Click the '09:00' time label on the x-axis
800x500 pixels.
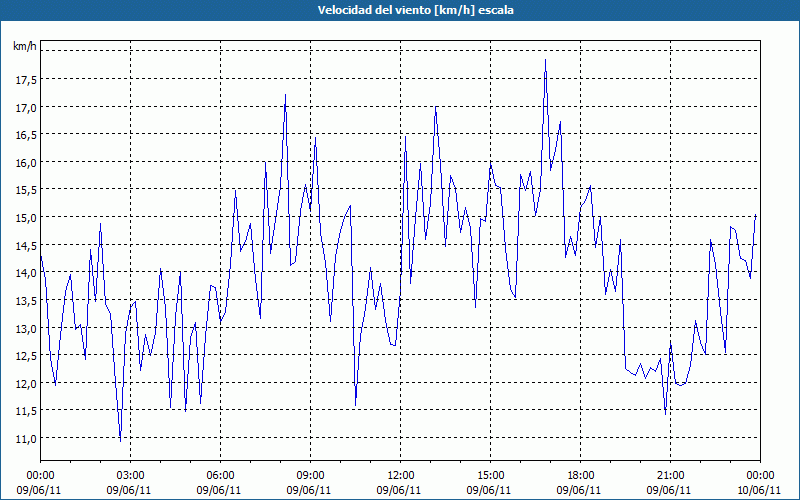[310, 475]
